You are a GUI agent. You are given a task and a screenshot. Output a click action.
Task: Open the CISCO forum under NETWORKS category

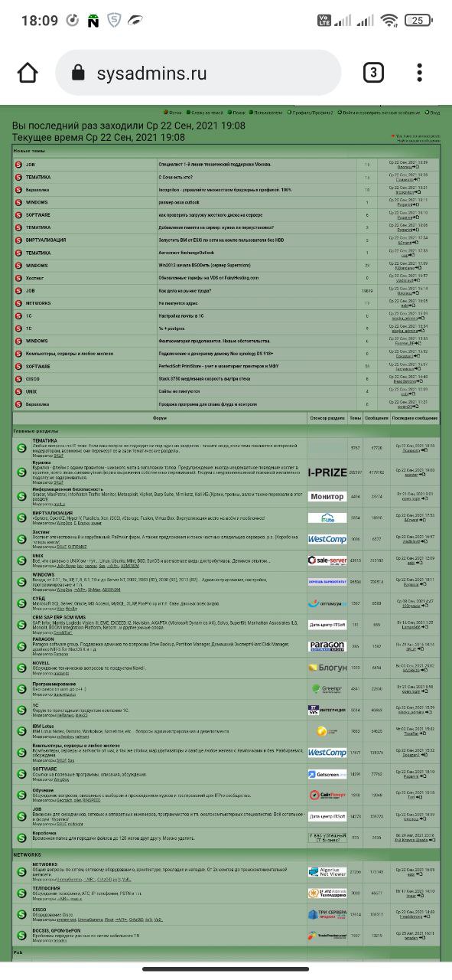click(40, 910)
